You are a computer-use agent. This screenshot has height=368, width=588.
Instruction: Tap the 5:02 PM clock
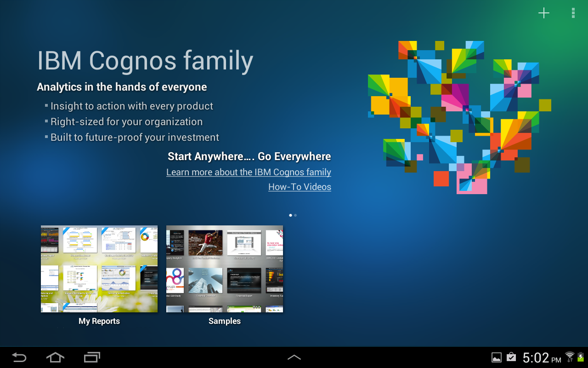click(542, 357)
